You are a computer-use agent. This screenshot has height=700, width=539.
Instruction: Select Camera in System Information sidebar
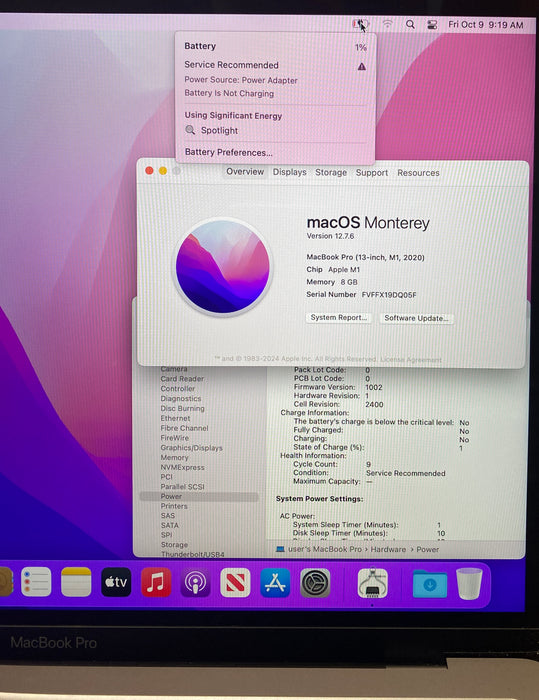174,369
